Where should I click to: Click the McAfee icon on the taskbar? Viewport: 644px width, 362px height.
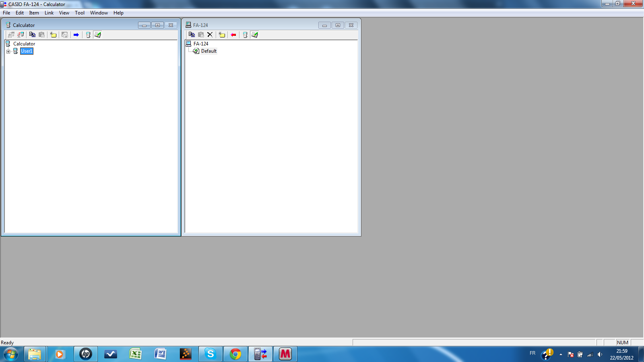(285, 354)
